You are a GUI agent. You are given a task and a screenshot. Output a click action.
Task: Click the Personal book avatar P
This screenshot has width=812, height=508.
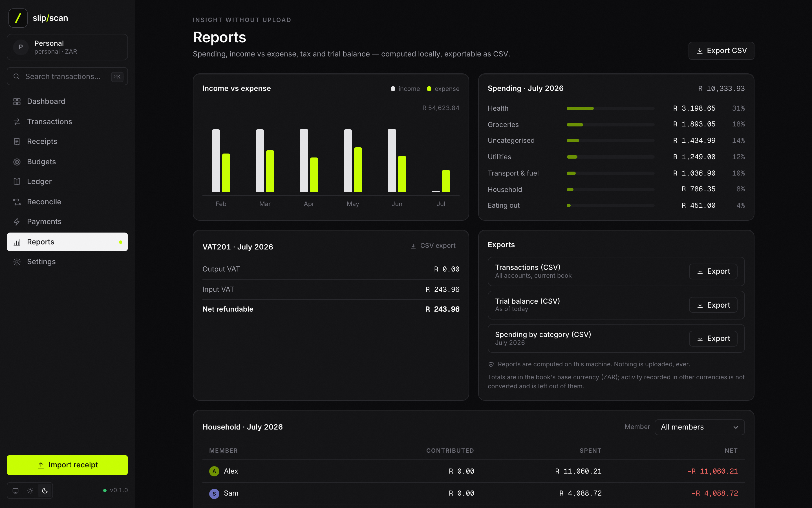(x=21, y=47)
